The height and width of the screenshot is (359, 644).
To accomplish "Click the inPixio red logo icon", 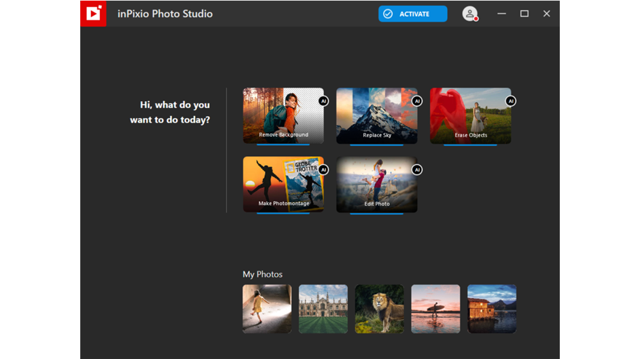I will (x=93, y=14).
